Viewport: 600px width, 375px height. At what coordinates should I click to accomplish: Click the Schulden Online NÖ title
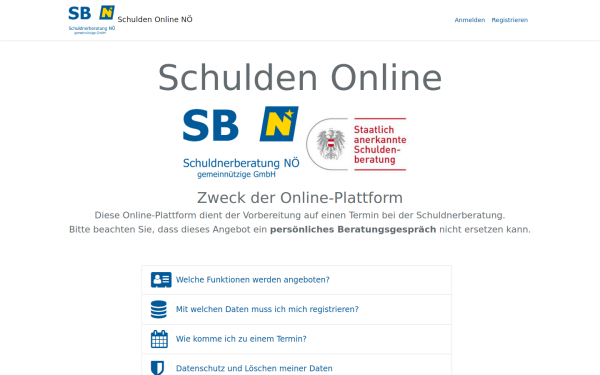(155, 20)
